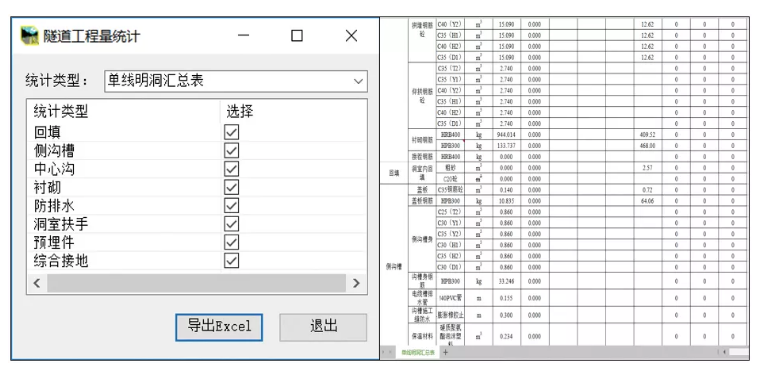761x371 pixels.
Task: Select the 侧沟槽身 merged cell
Action: 421,239
